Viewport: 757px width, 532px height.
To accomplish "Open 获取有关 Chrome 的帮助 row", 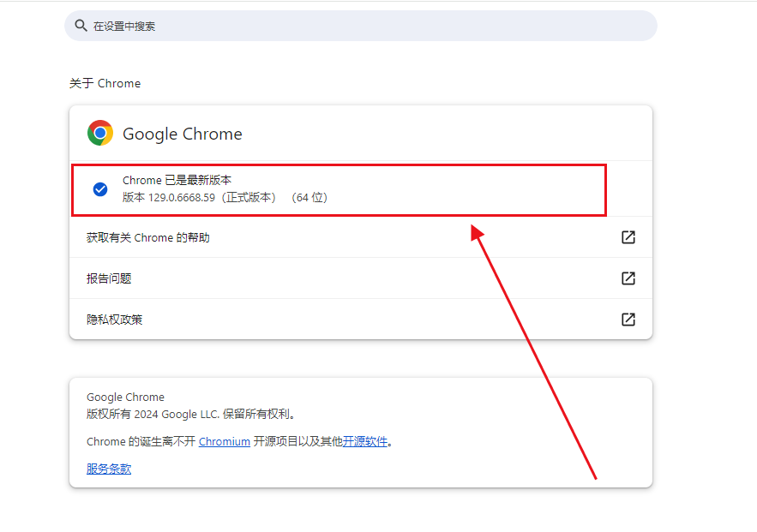I will [x=361, y=237].
